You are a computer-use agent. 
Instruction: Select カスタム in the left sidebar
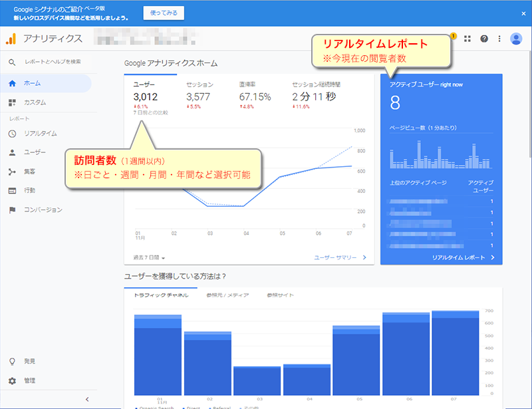tap(35, 102)
